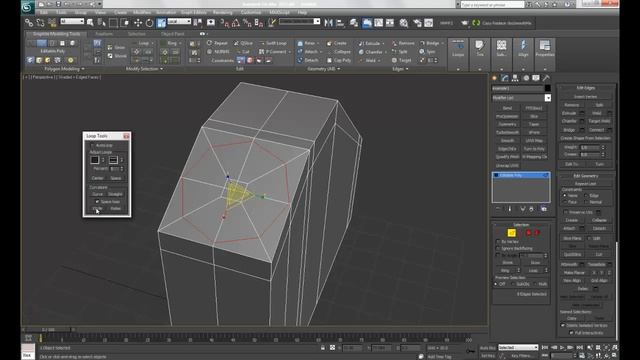Toggle Full Interactivity checkbox
640x360 pixels.
tap(571, 333)
